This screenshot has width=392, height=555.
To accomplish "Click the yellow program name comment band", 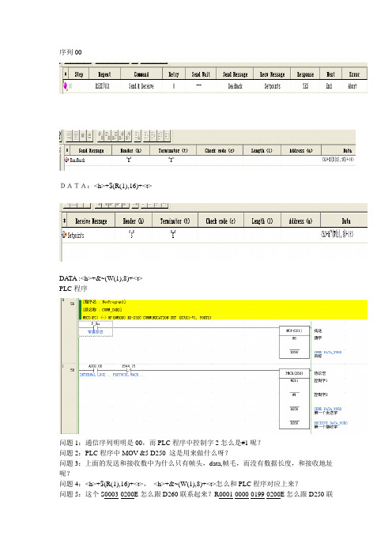I will point(223,310).
